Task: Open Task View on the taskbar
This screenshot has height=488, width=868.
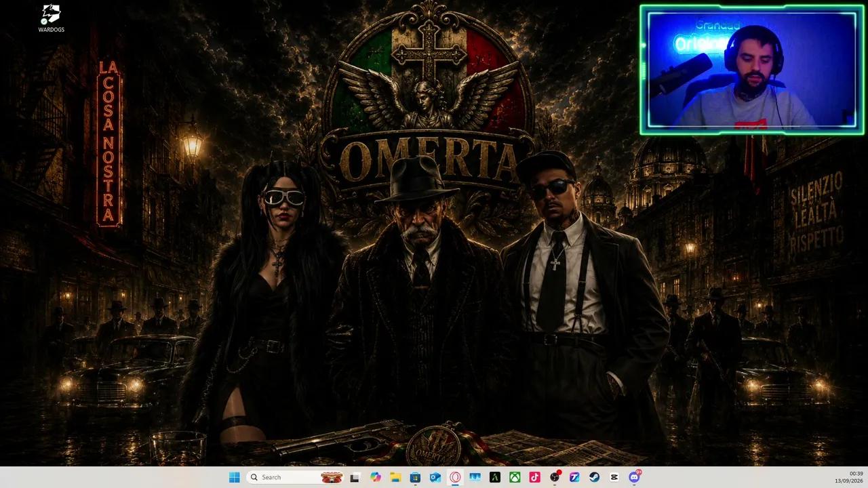Action: 354,477
